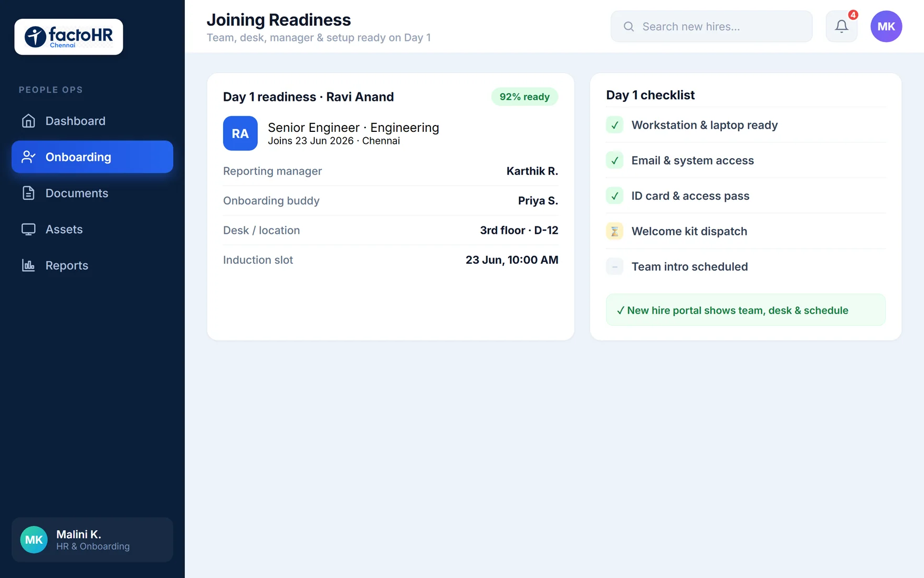
Task: Toggle Welcome kit dispatch pending status
Action: click(615, 231)
